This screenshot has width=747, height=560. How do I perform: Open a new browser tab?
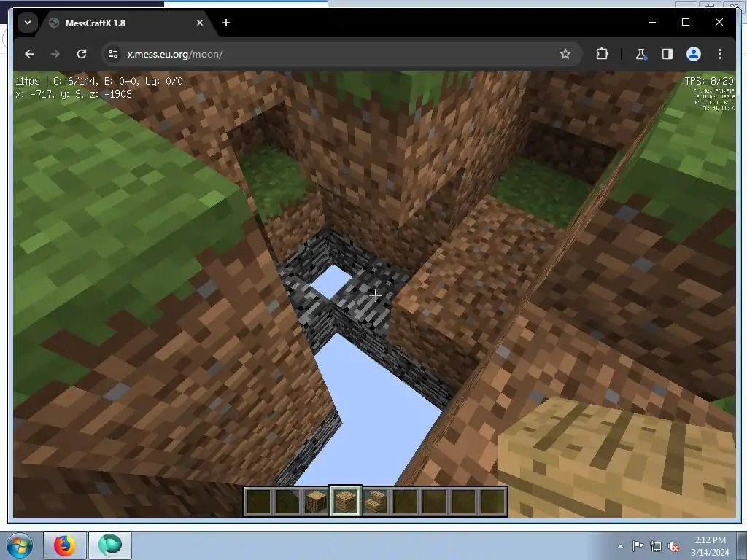tap(226, 23)
